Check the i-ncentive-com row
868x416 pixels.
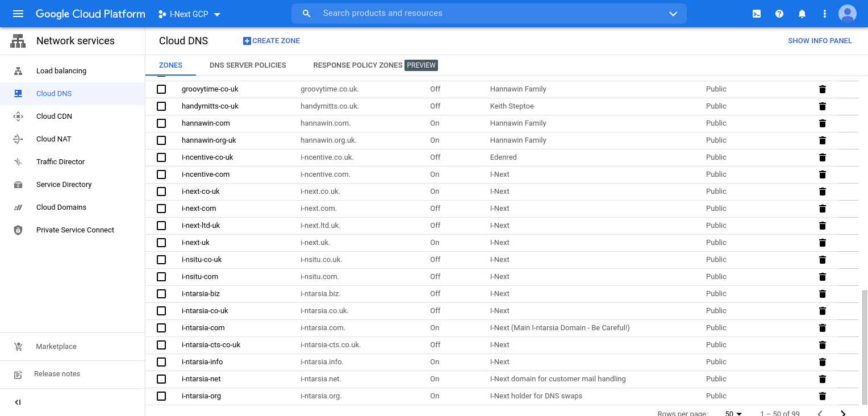click(x=161, y=174)
